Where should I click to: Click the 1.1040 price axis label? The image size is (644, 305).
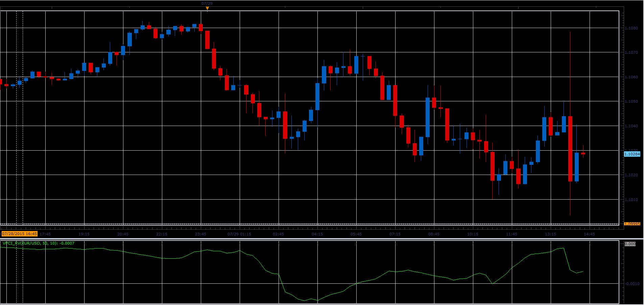631,126
